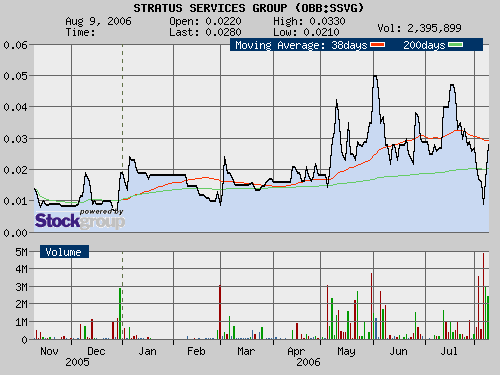Click the red 38days moving average swatch

pyautogui.click(x=378, y=45)
